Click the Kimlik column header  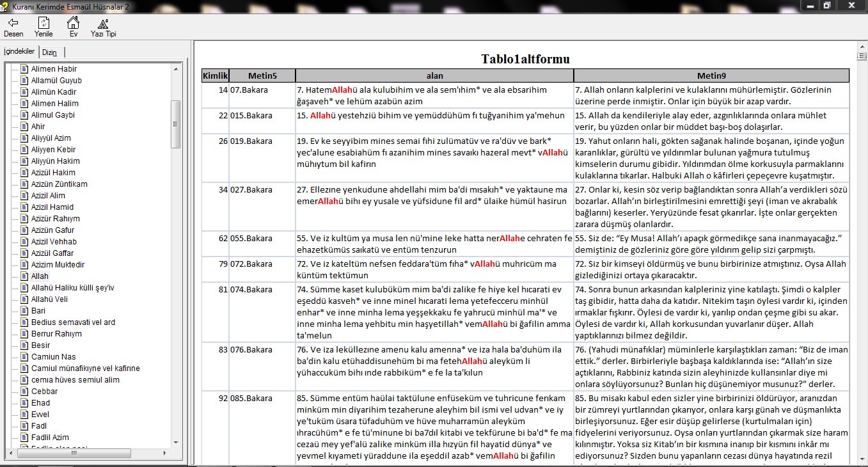(215, 75)
